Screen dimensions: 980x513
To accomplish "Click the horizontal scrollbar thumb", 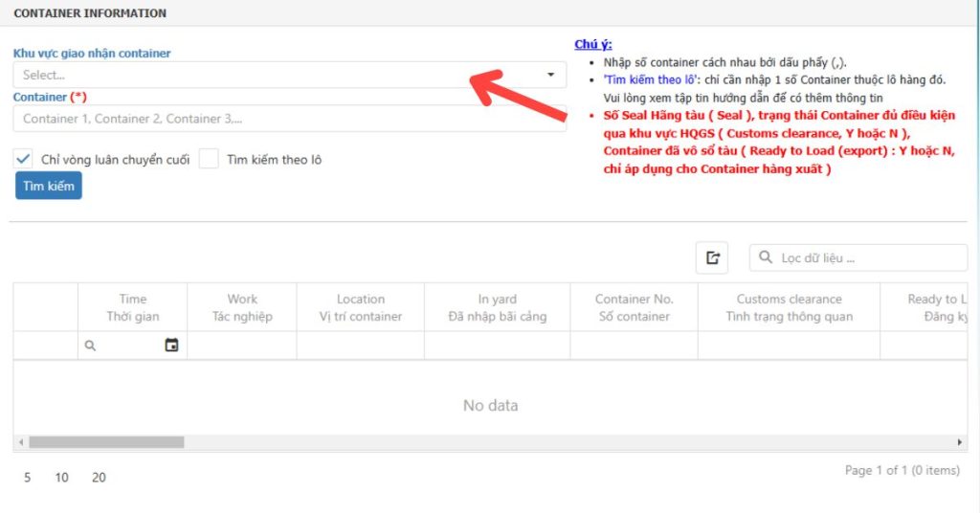I will 106,442.
